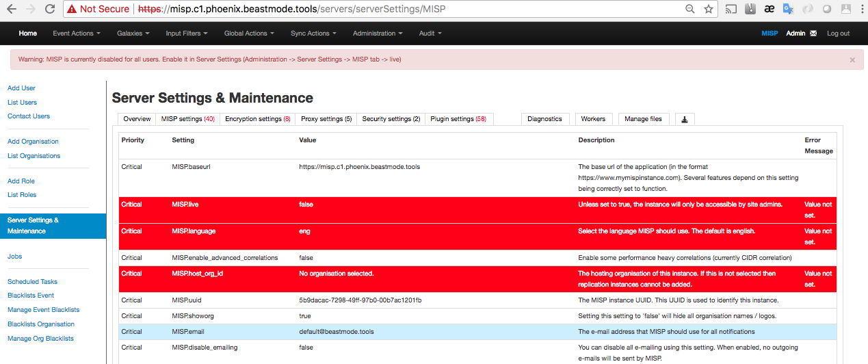Click Scheduled Tasks sidebar link
The width and height of the screenshot is (868, 364).
pos(32,282)
